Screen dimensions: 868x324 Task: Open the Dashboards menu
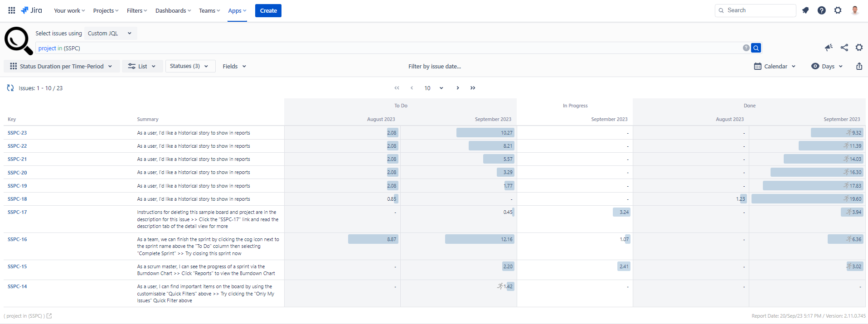[x=173, y=10]
